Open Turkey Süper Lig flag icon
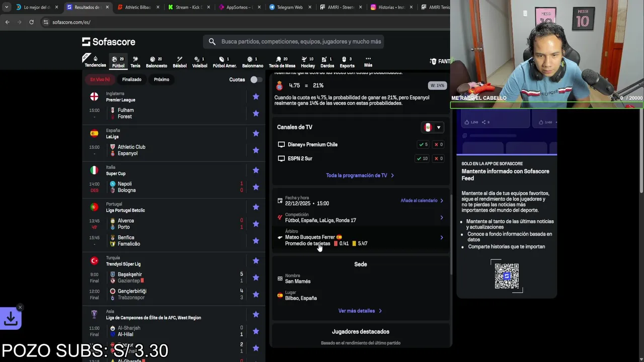 94,260
